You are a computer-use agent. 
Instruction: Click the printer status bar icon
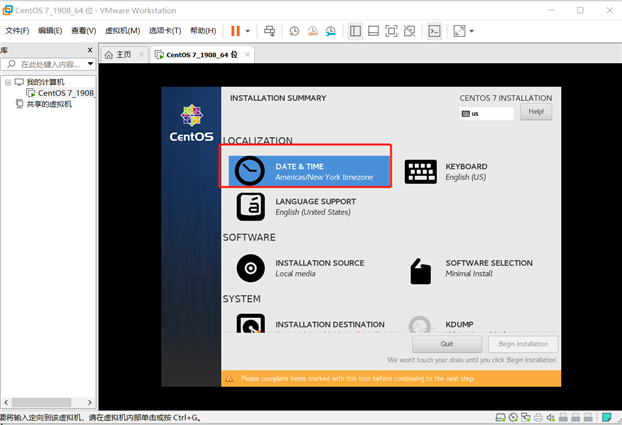538,417
